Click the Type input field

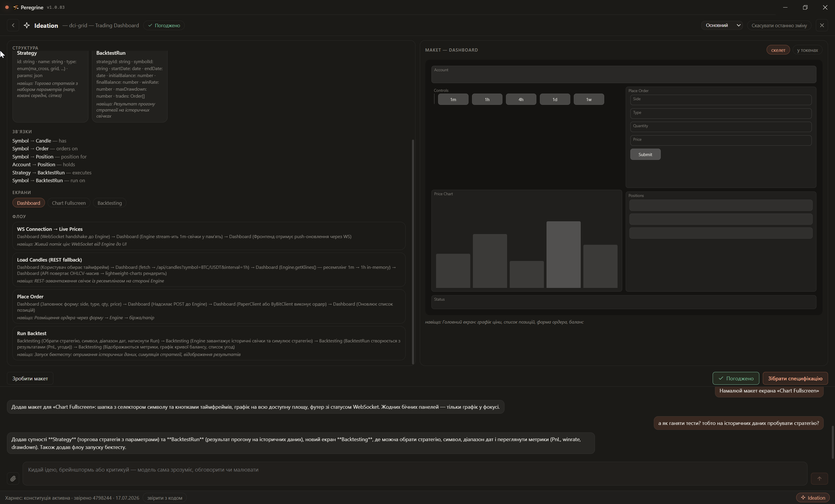click(721, 113)
